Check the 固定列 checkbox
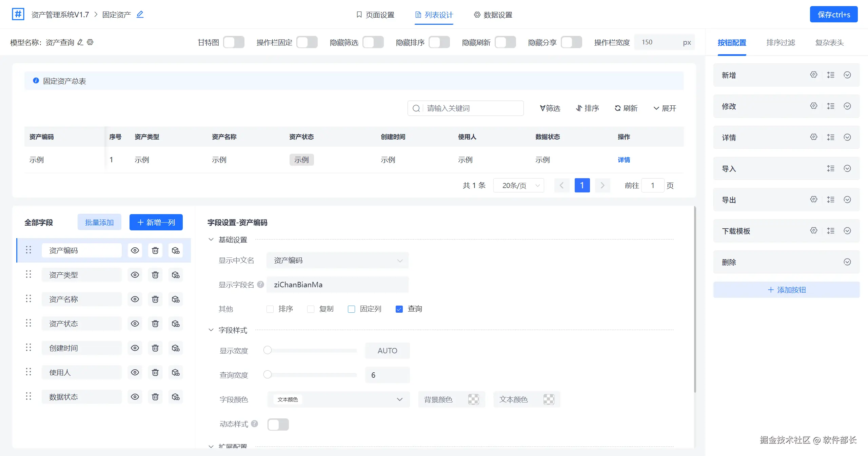This screenshot has width=868, height=456. pyautogui.click(x=351, y=309)
